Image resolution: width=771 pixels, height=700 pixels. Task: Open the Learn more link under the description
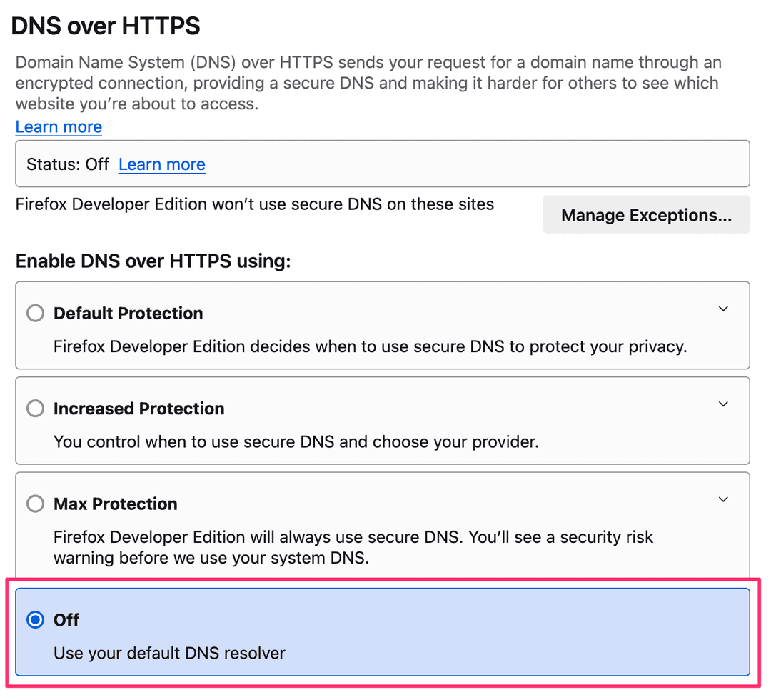coord(58,126)
